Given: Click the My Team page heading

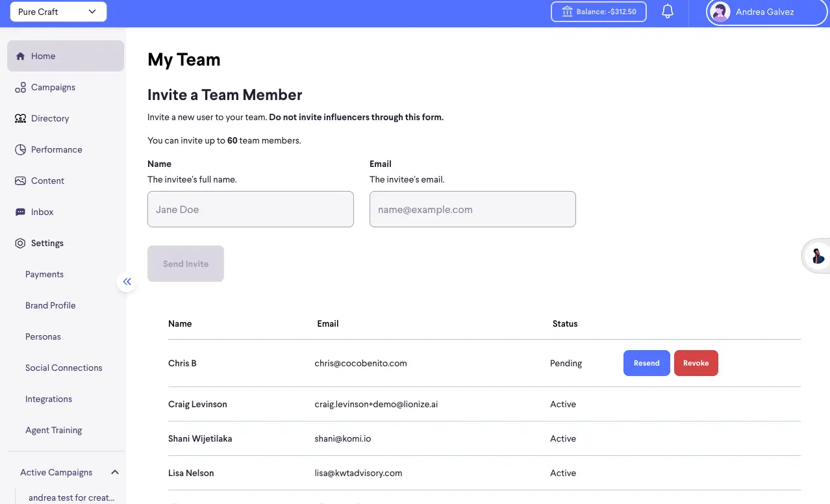Looking at the screenshot, I should pyautogui.click(x=184, y=60).
